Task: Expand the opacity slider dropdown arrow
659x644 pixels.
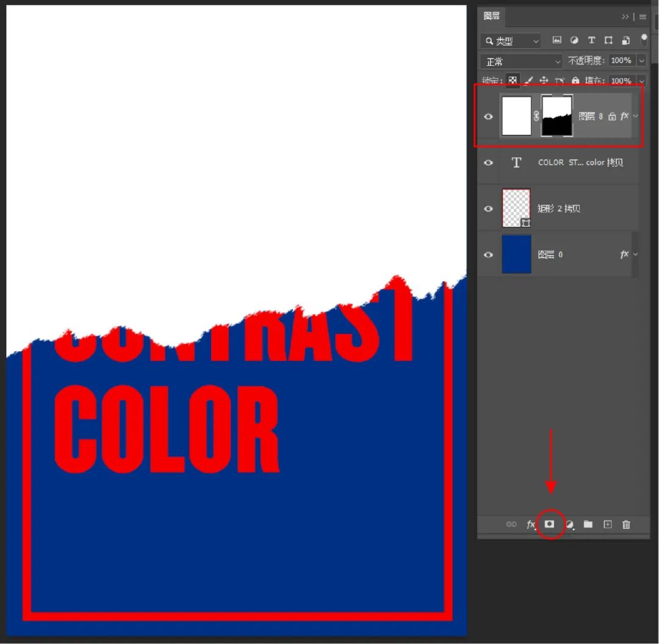Action: [x=641, y=61]
